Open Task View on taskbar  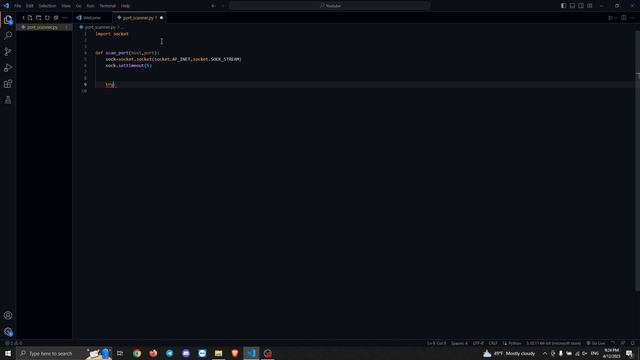120,353
